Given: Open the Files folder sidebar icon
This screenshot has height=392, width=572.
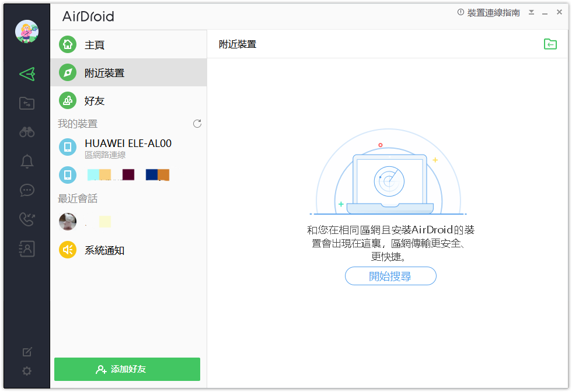Looking at the screenshot, I should pos(27,103).
